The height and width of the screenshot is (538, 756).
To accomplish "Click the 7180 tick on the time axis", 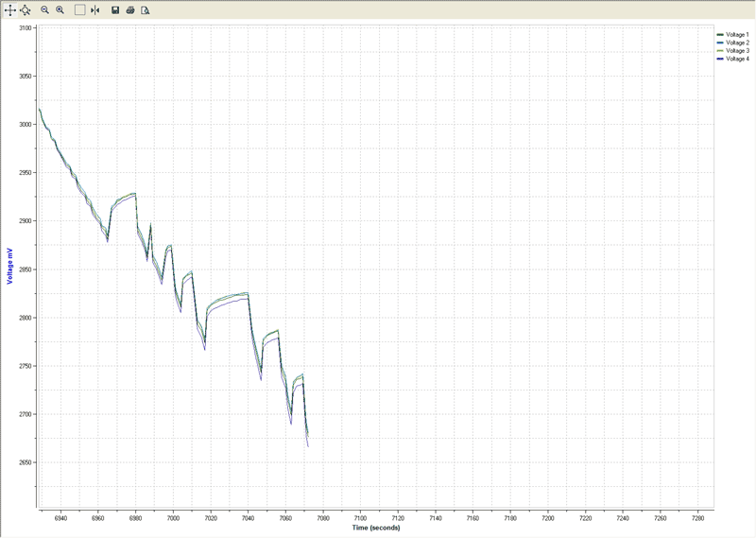I will [510, 518].
